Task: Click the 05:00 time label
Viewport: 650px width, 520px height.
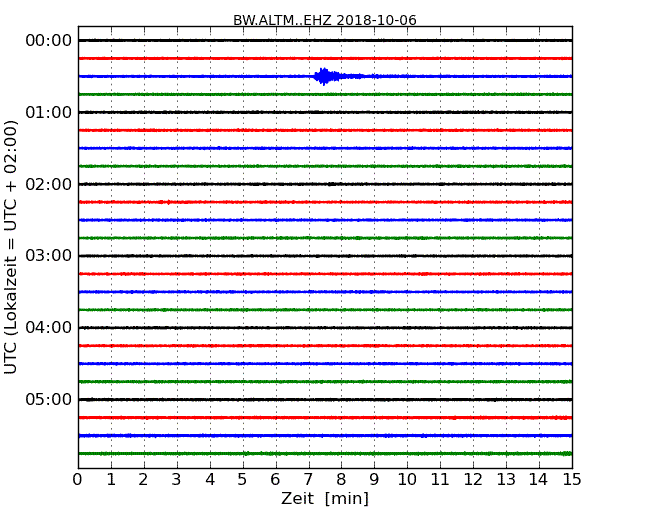Action: (x=49, y=399)
